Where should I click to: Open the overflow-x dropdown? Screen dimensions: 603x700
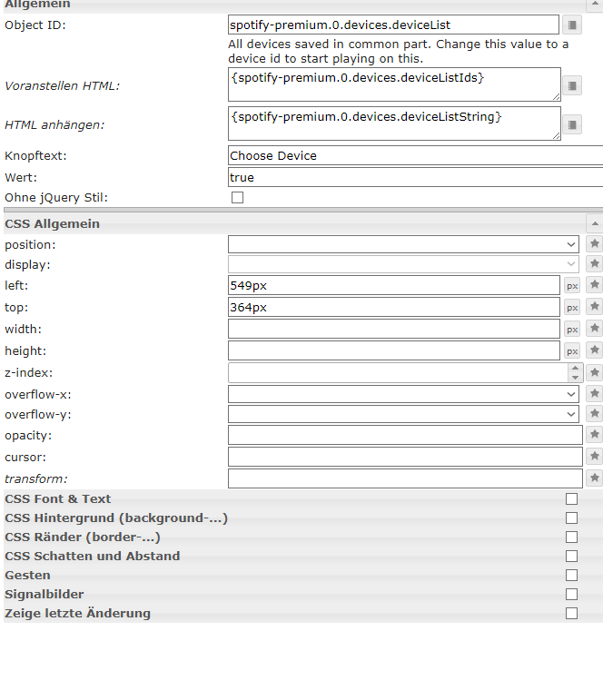coord(403,394)
